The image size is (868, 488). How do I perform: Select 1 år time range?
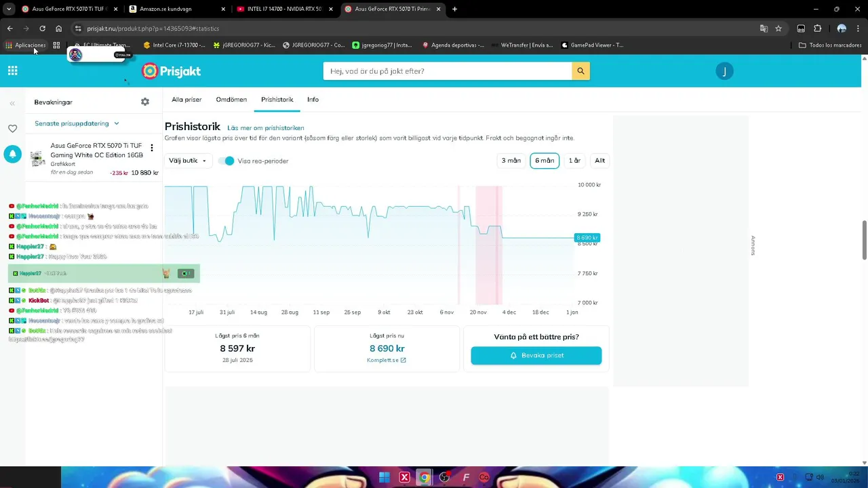pyautogui.click(x=574, y=161)
